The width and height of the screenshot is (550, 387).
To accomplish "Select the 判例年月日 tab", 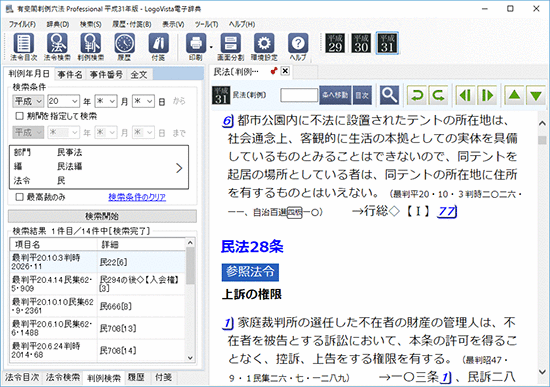I will [x=29, y=74].
